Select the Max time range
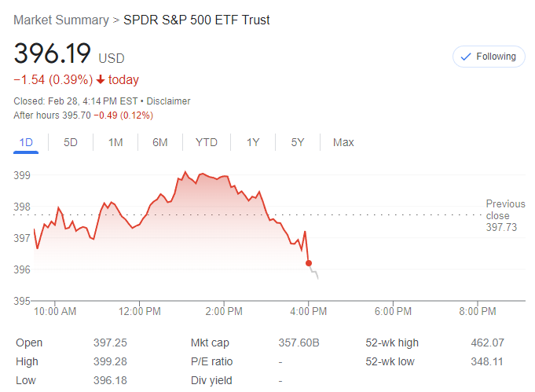 click(x=343, y=142)
